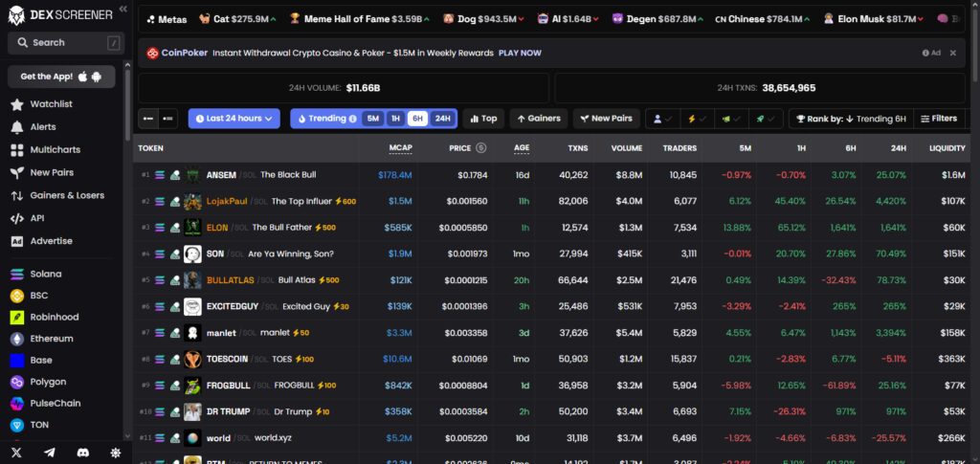Select the TON chain icon
Image resolution: width=980 pixels, height=464 pixels.
(17, 425)
